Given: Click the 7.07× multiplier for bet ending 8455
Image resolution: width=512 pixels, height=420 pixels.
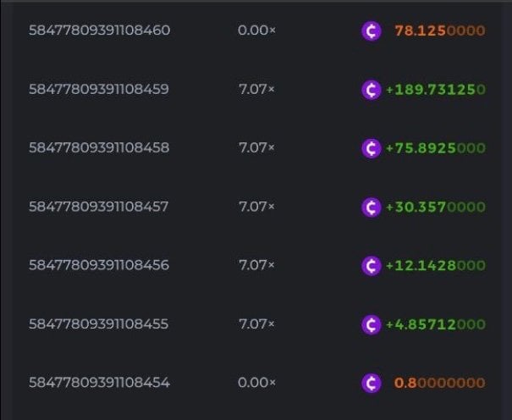Looking at the screenshot, I should point(257,324).
